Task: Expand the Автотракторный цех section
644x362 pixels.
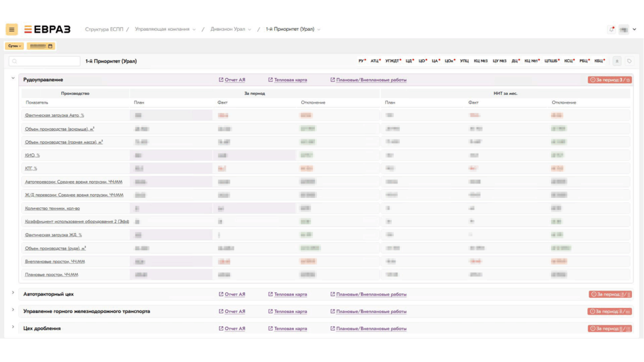Action: [x=13, y=293]
